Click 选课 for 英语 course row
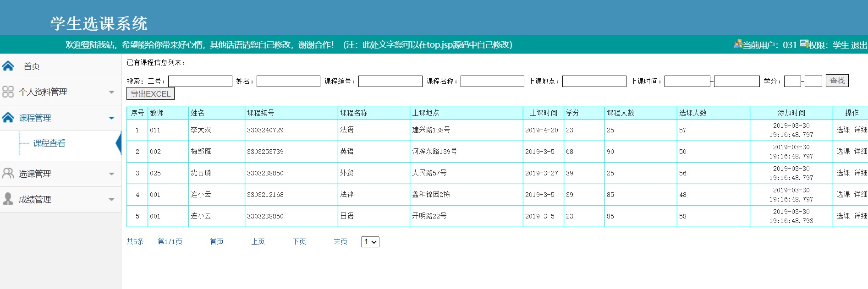This screenshot has height=289, width=868. pyautogui.click(x=843, y=152)
